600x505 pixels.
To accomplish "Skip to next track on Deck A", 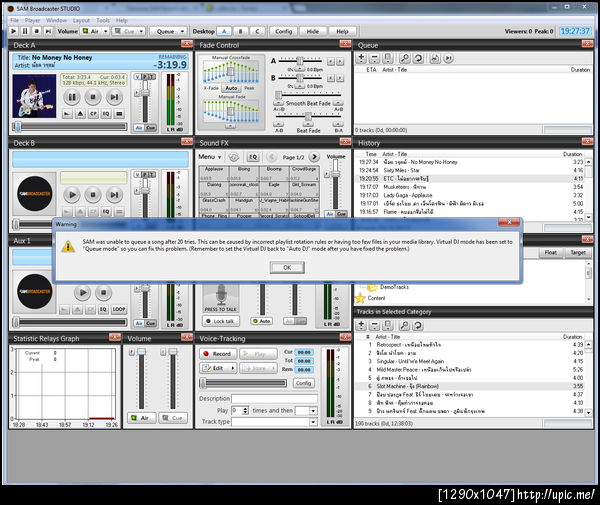I will coord(114,97).
